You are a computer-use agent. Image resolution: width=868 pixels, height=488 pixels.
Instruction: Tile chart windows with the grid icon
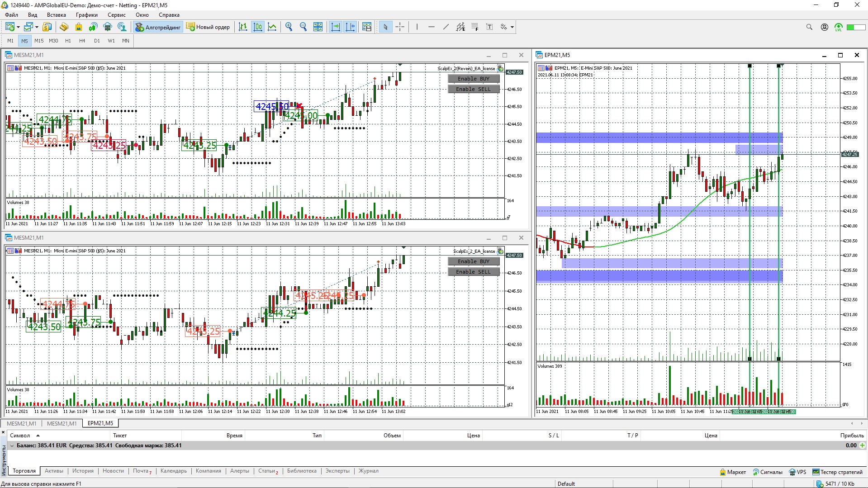318,27
